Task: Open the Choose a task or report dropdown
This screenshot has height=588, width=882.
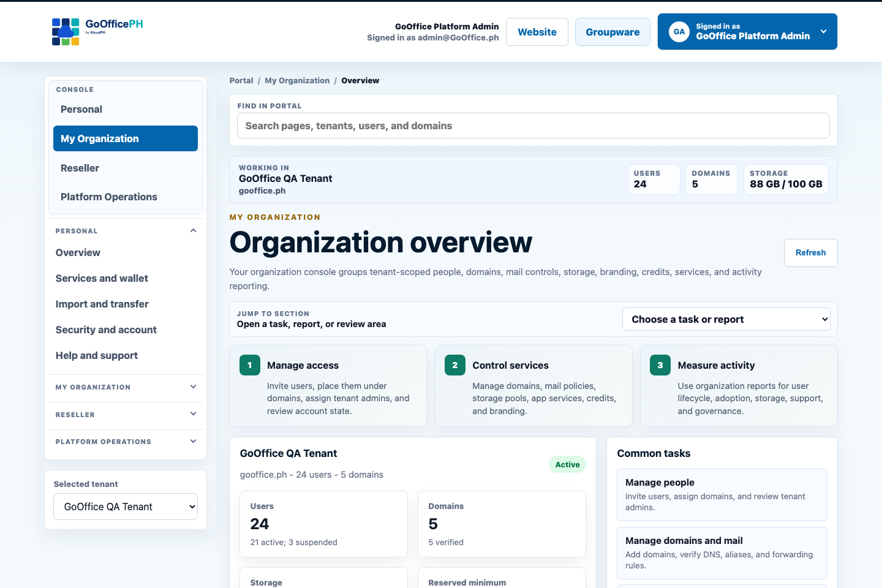Action: [726, 319]
